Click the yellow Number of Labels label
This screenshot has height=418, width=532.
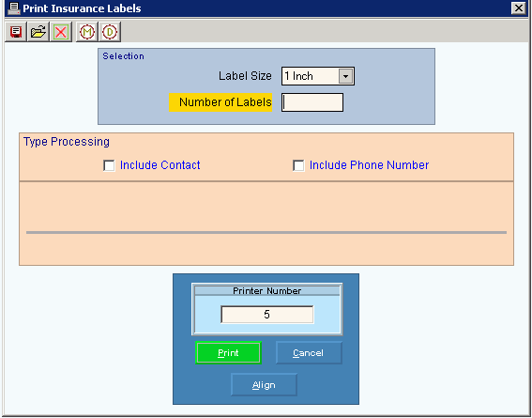[220, 102]
